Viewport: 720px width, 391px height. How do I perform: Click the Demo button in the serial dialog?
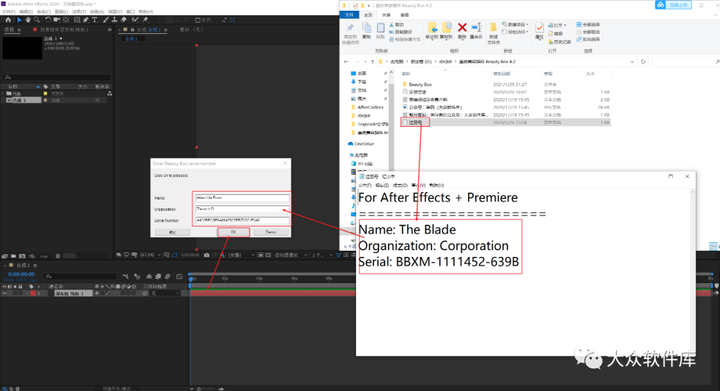pyautogui.click(x=271, y=232)
